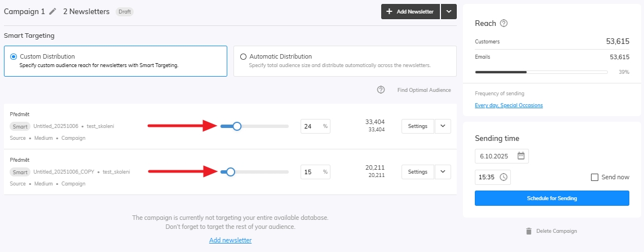Click the Schedule for Sending button

tap(552, 198)
